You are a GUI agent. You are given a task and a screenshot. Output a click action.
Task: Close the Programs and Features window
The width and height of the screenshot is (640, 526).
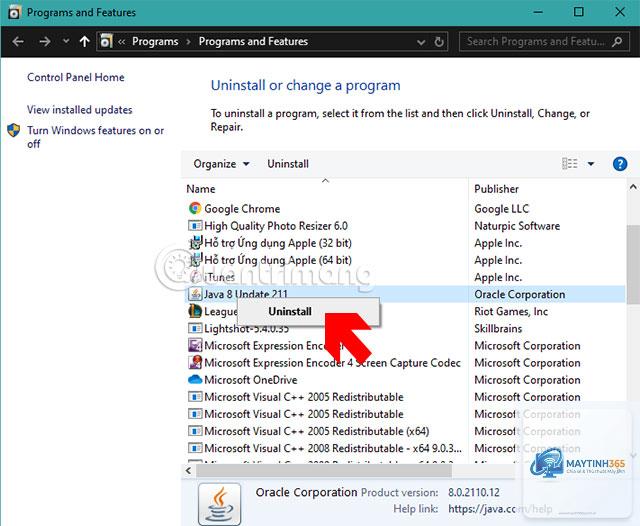620,12
